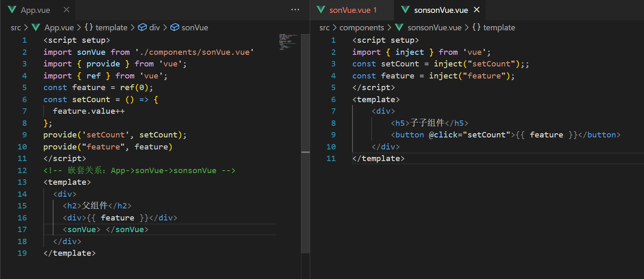Click the Vue icon in the sonsonVue.vue breadcrumb
This screenshot has width=644, height=279.
(400, 27)
